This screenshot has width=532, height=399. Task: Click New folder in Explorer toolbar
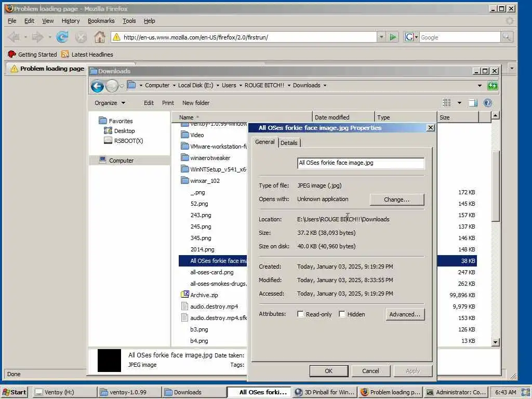click(x=196, y=103)
